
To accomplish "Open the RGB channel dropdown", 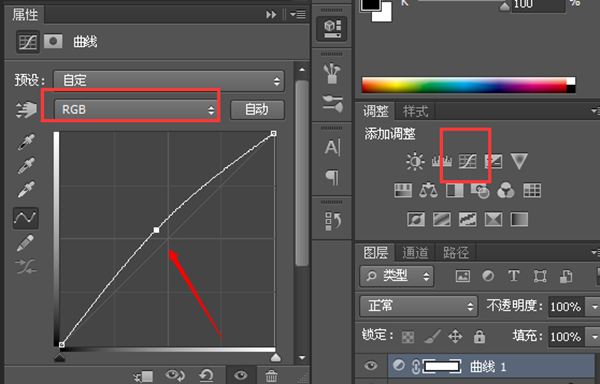I will pyautogui.click(x=135, y=110).
